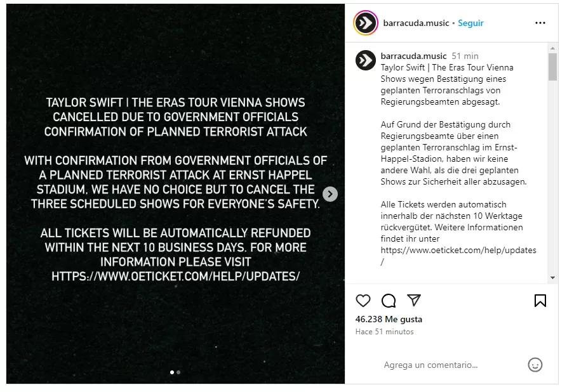Select the first carousel dot indicator
Screen dimensions: 567x392
pyautogui.click(x=172, y=372)
